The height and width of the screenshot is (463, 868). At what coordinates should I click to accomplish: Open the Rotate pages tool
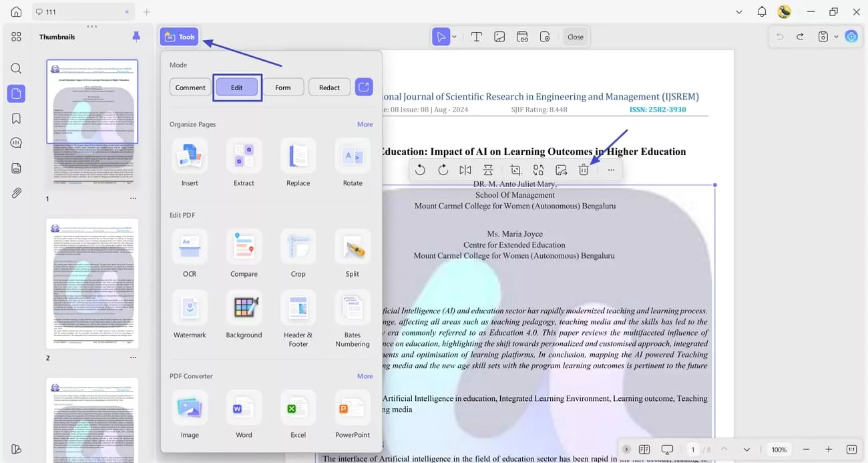(x=353, y=162)
